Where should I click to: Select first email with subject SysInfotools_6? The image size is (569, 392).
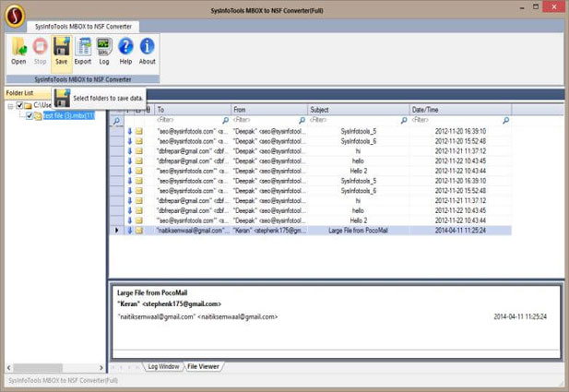(311, 141)
